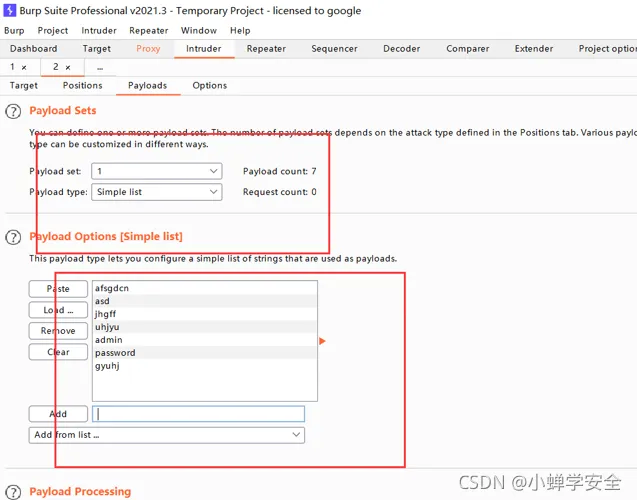Switch to the Repeater tool tab
The image size is (637, 500).
(266, 49)
